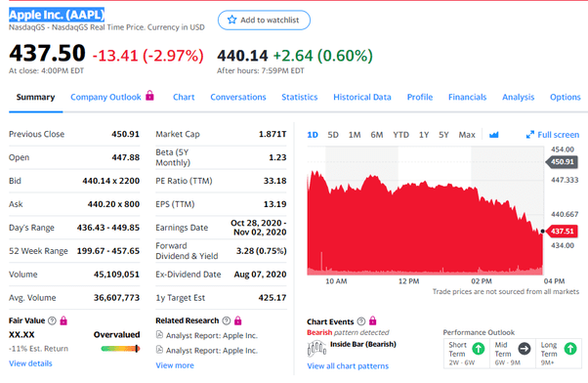Switch to the Historical Data tab
588x383 pixels.
pyautogui.click(x=362, y=97)
